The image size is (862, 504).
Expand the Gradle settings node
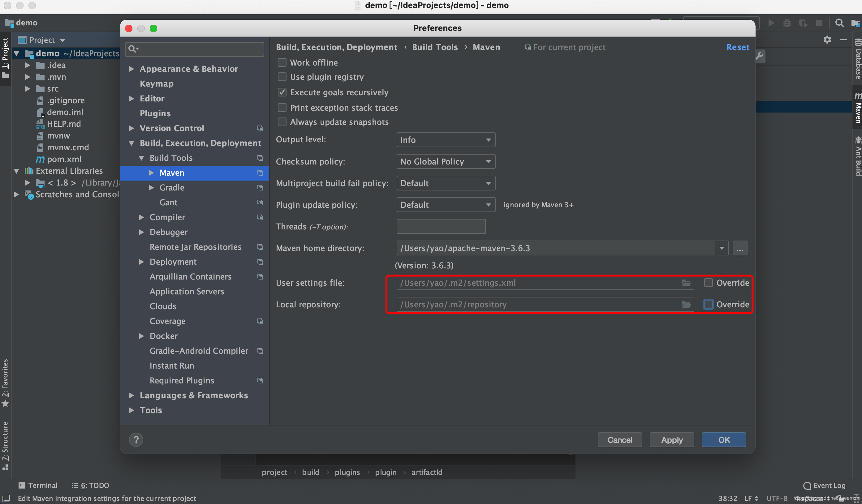[151, 187]
